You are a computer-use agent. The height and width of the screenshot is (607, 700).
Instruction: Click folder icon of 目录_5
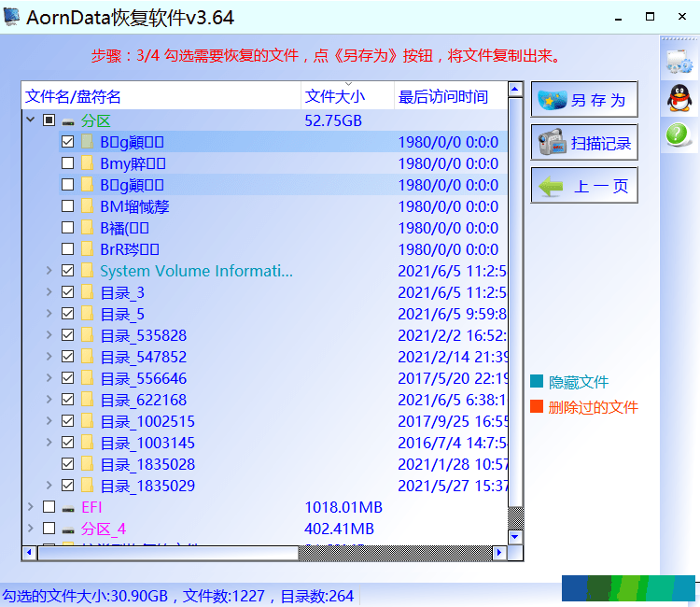click(87, 314)
